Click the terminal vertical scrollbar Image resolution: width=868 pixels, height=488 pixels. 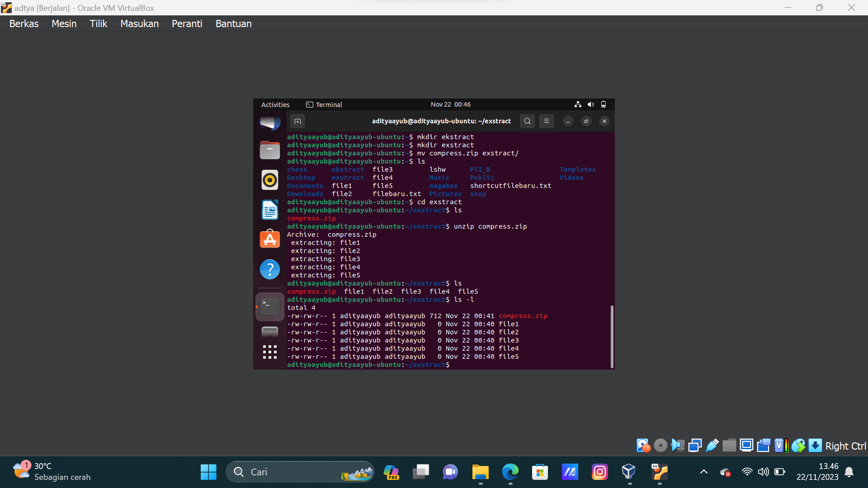pos(612,337)
